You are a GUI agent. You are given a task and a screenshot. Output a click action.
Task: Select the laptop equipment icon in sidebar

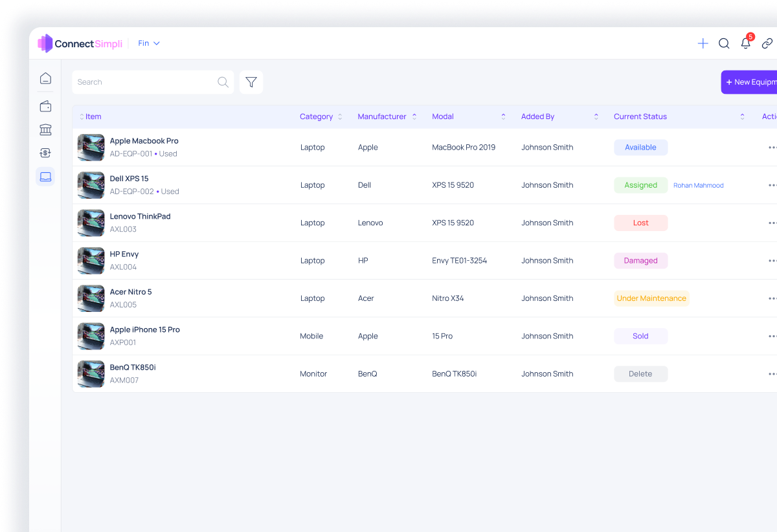tap(45, 176)
